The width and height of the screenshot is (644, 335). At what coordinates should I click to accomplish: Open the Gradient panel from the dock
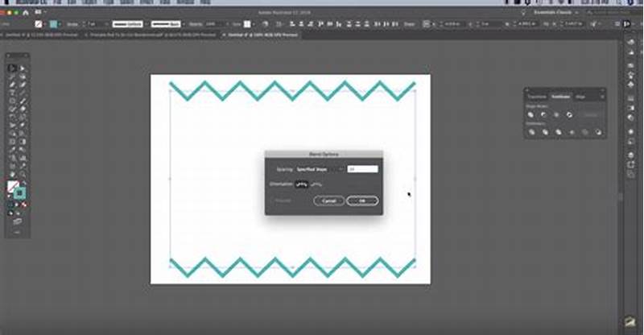pos(630,108)
